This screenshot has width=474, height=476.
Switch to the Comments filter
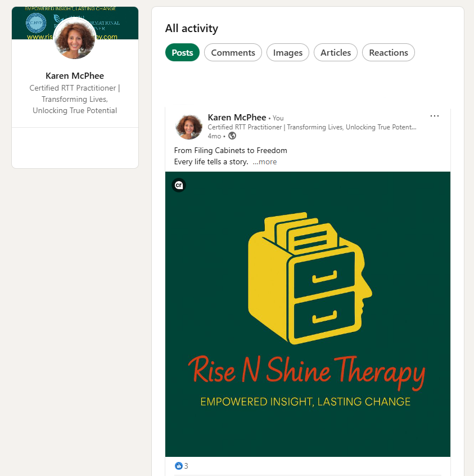[233, 52]
